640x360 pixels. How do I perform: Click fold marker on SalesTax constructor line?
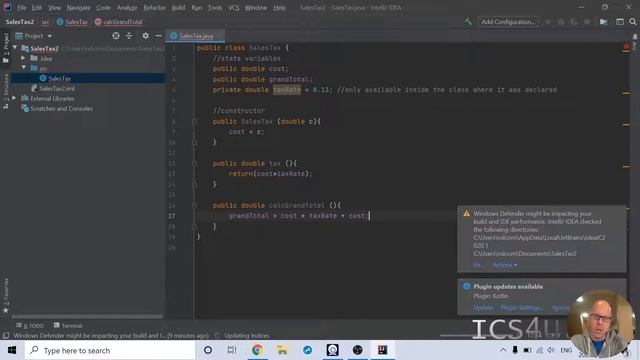(195, 122)
